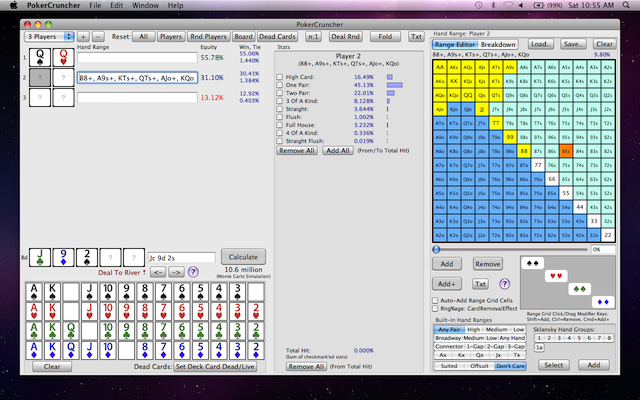
Task: Open the File menu
Action: click(x=95, y=5)
